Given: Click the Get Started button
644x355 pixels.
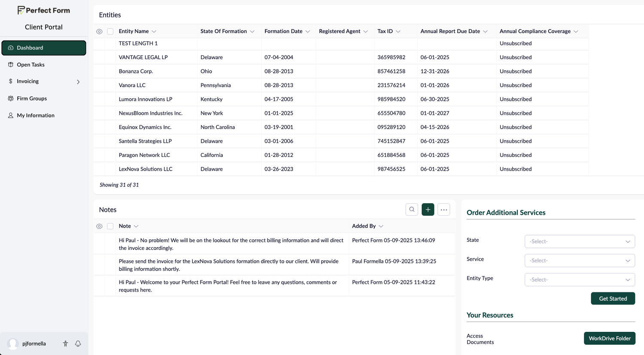Looking at the screenshot, I should 613,298.
